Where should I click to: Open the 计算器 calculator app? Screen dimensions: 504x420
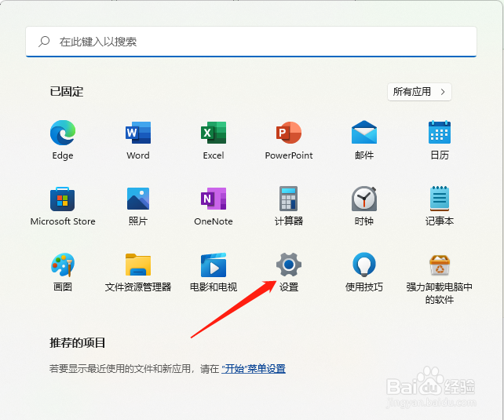point(289,199)
